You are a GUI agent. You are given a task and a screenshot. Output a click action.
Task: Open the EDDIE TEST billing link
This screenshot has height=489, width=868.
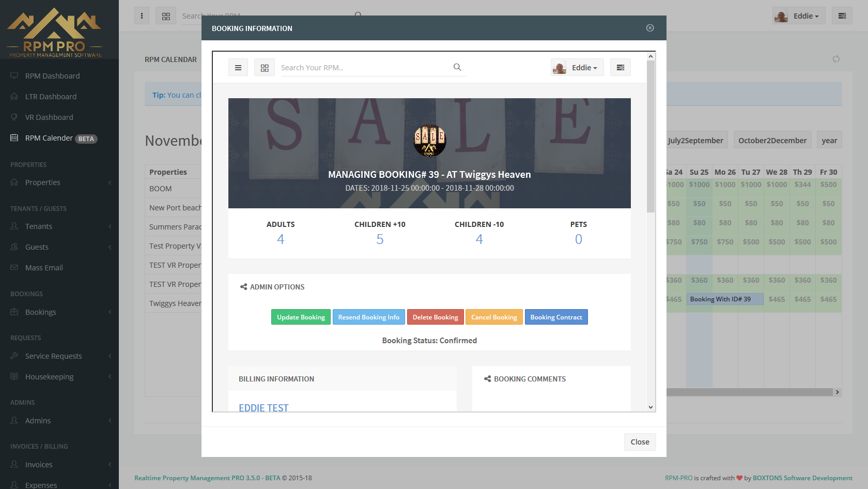coord(263,407)
